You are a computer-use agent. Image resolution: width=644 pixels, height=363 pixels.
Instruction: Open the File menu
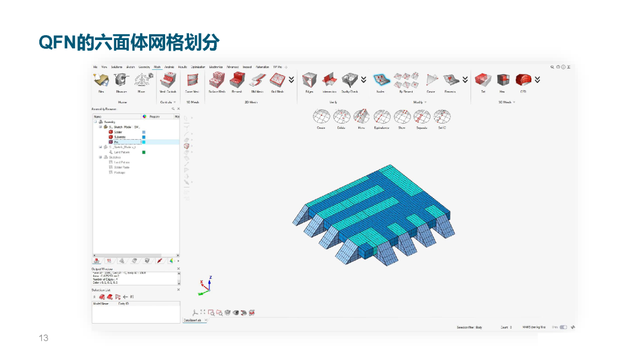click(95, 67)
